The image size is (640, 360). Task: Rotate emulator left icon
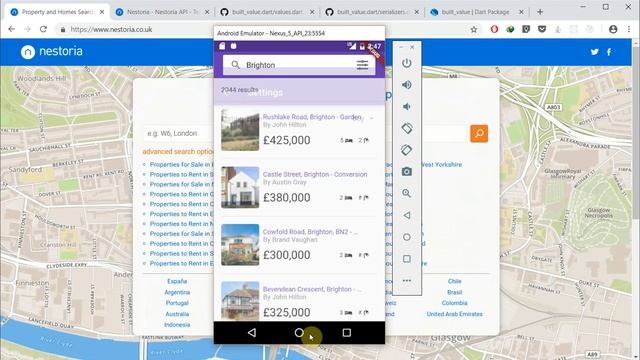tap(407, 128)
